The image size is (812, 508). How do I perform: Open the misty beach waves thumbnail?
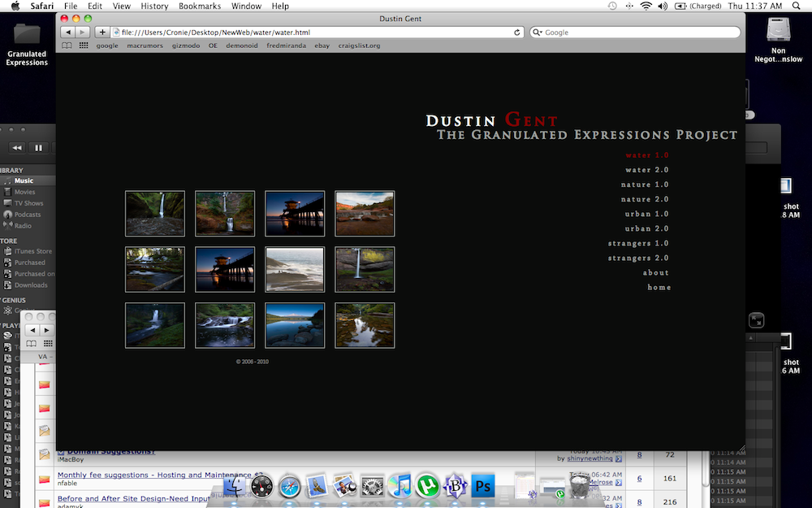(x=295, y=270)
